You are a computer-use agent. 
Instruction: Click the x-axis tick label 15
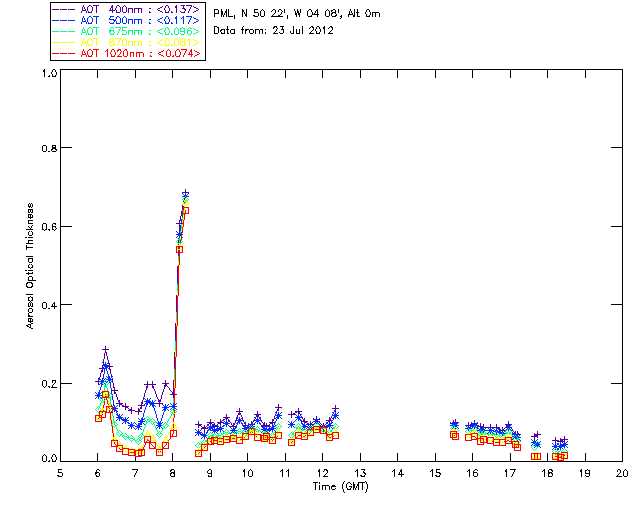pos(436,474)
